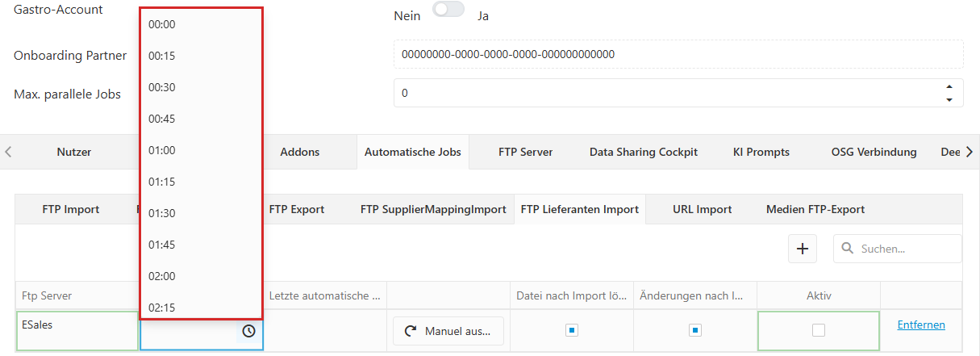Decrease Max. parallele Jobs with down arrow
The width and height of the screenshot is (980, 356).
949,99
